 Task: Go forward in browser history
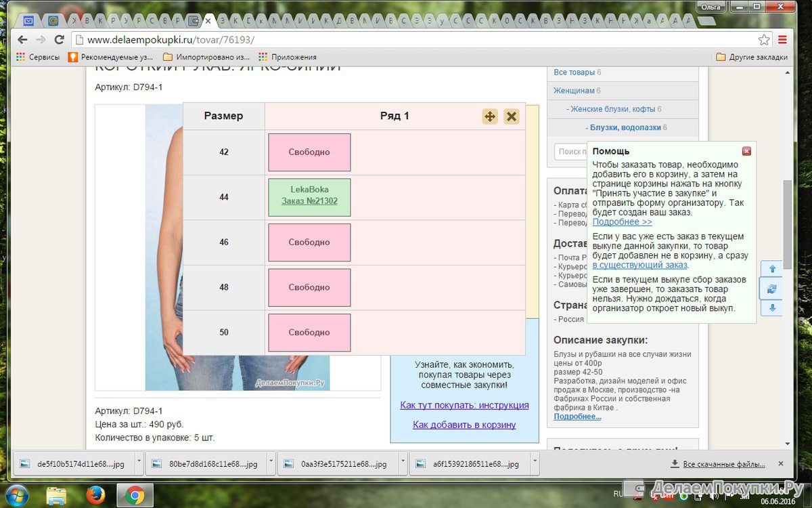(41, 40)
